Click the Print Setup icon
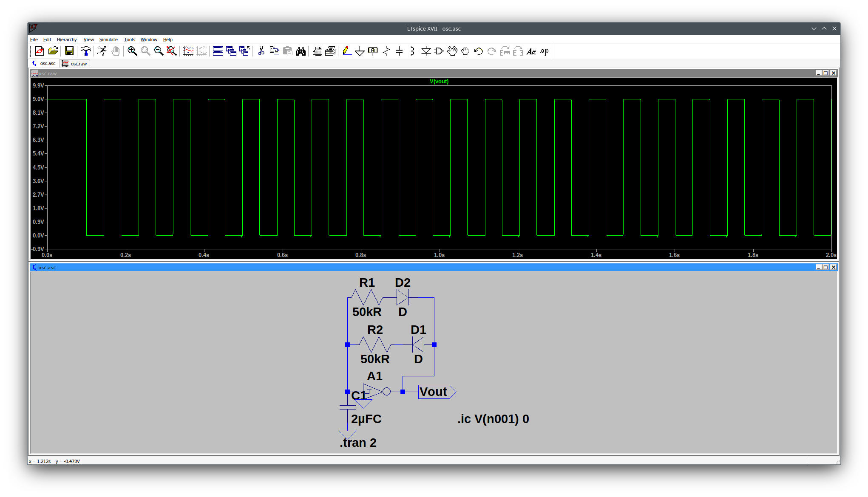The image size is (868, 497). tap(330, 51)
